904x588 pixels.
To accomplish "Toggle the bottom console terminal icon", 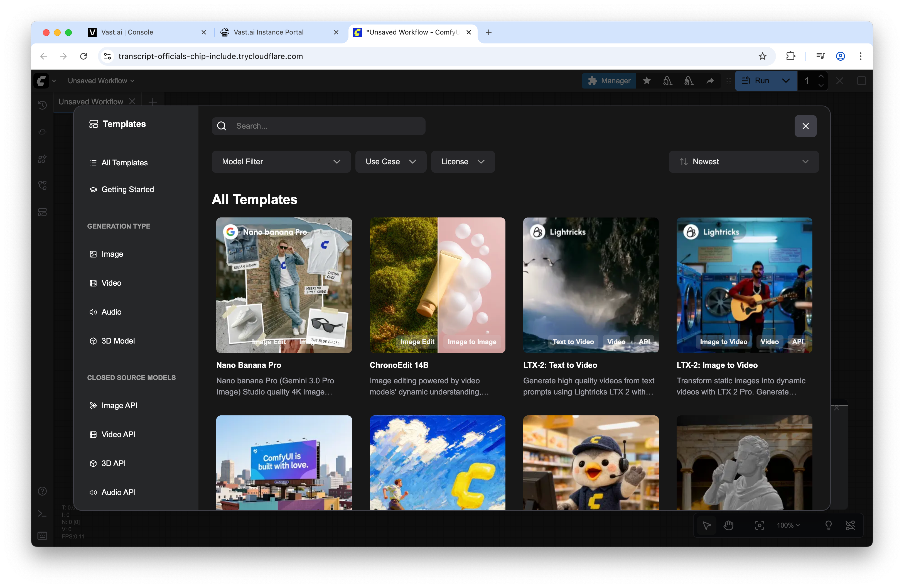I will coord(43,514).
